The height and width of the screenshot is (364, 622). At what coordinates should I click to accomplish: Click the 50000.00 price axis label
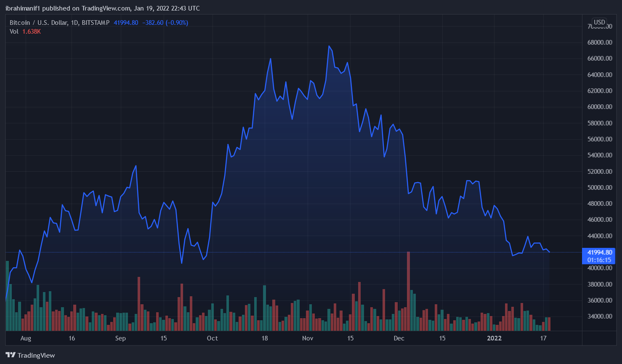(599, 188)
